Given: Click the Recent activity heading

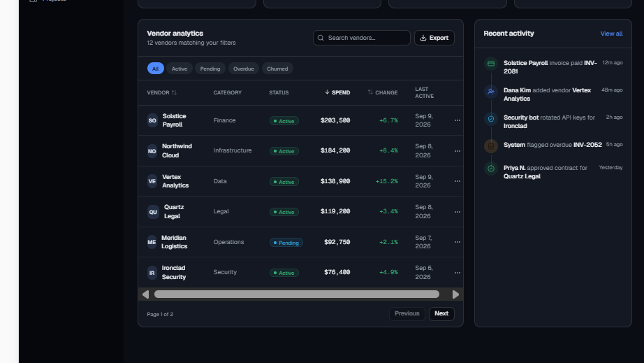Looking at the screenshot, I should [x=509, y=34].
